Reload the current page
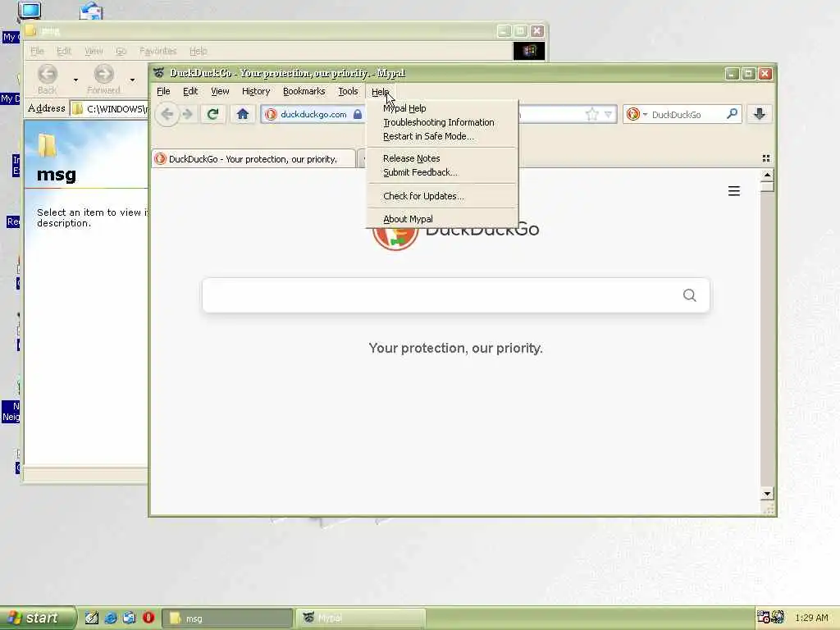 (x=212, y=114)
